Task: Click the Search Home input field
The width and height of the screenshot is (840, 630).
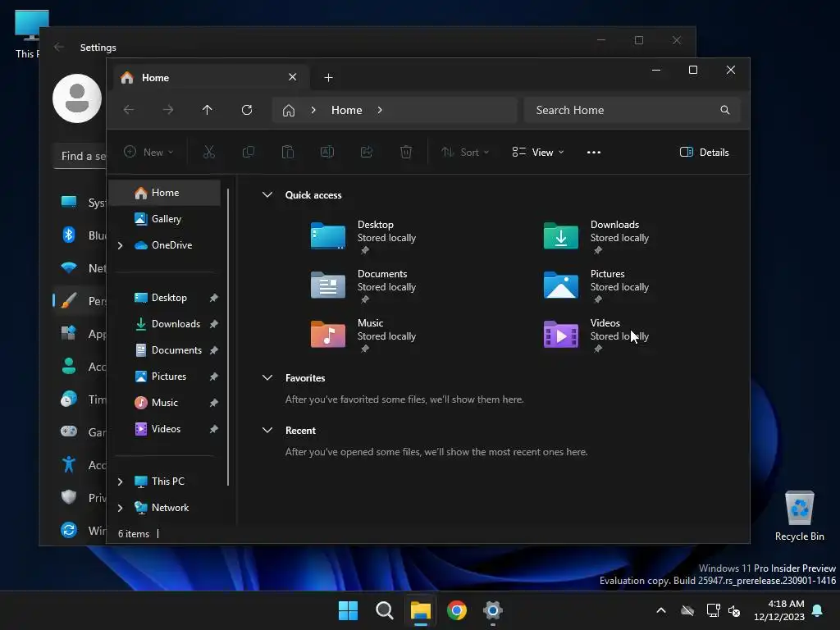Action: tap(632, 110)
